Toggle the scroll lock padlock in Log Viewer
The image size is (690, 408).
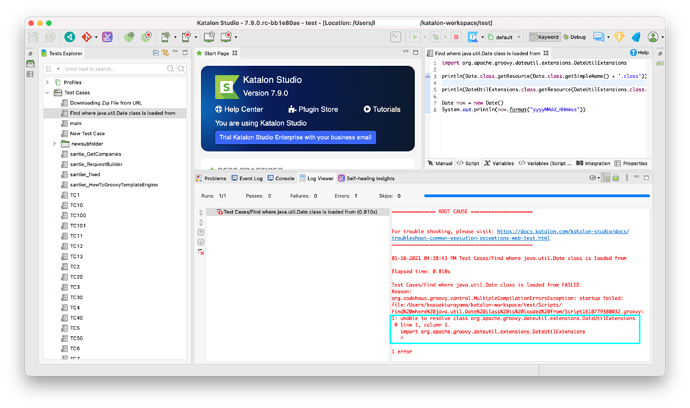coord(616,178)
